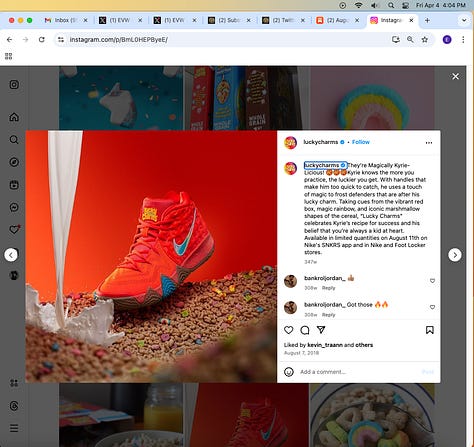The image size is (474, 447).
Task: Click install/cast screen icon in address bar
Action: (396, 40)
